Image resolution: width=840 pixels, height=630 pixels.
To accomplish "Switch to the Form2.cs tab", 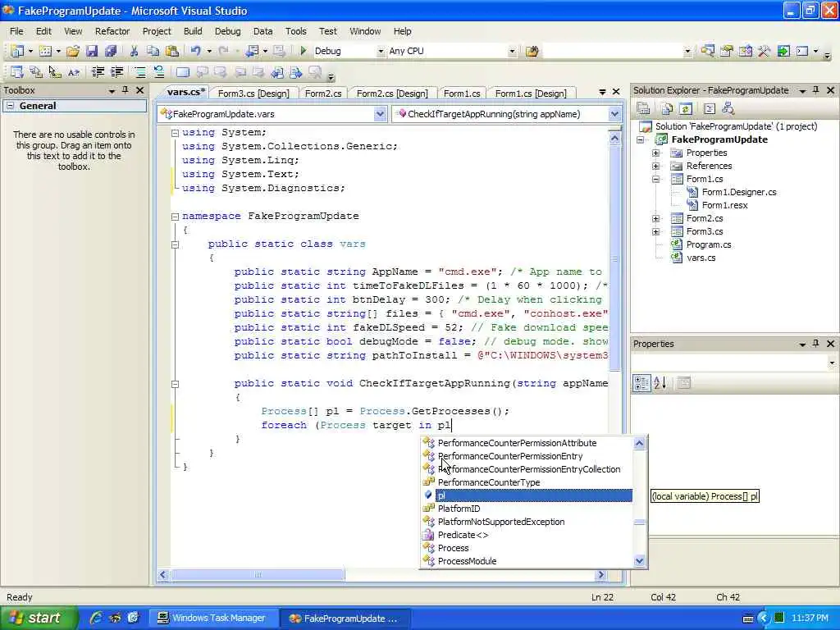I will 323,94.
